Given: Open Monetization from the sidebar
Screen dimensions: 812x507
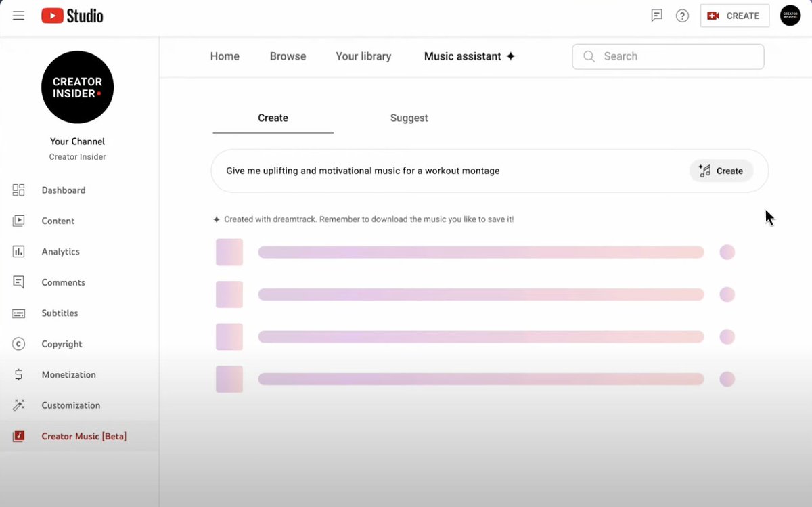Looking at the screenshot, I should click(68, 375).
